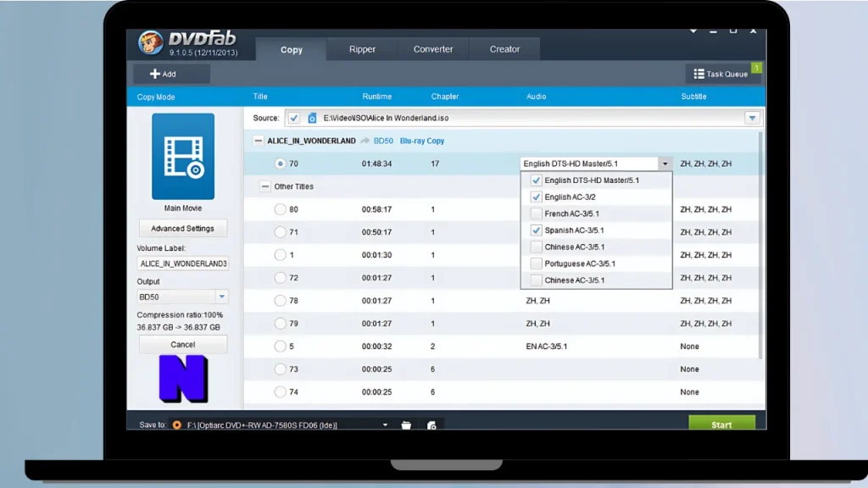
Task: Switch to the Copy tab
Action: tap(292, 49)
